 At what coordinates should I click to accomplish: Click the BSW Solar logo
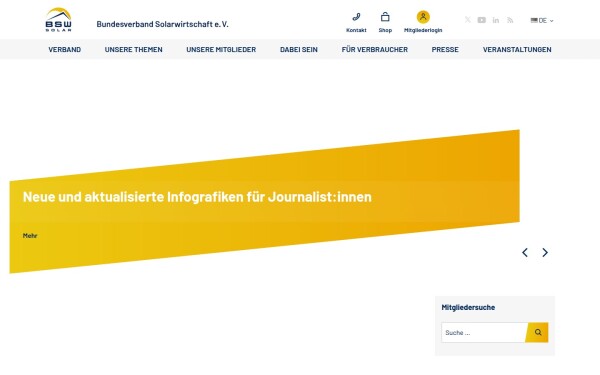[x=58, y=20]
